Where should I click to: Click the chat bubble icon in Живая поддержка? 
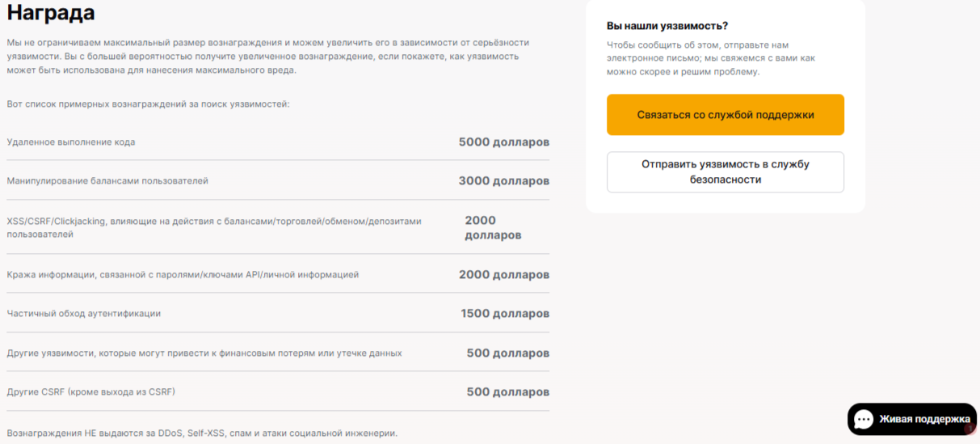coord(864,419)
